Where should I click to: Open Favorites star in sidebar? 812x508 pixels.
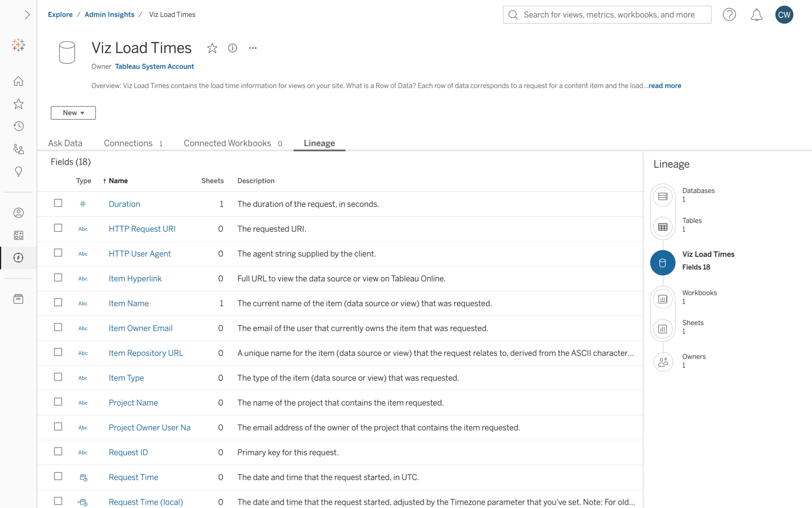18,104
